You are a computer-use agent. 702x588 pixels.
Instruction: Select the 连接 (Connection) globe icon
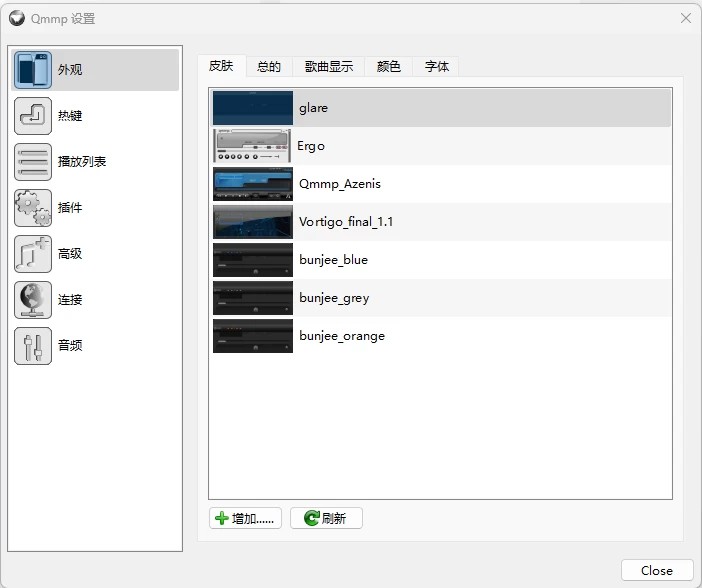pos(33,300)
